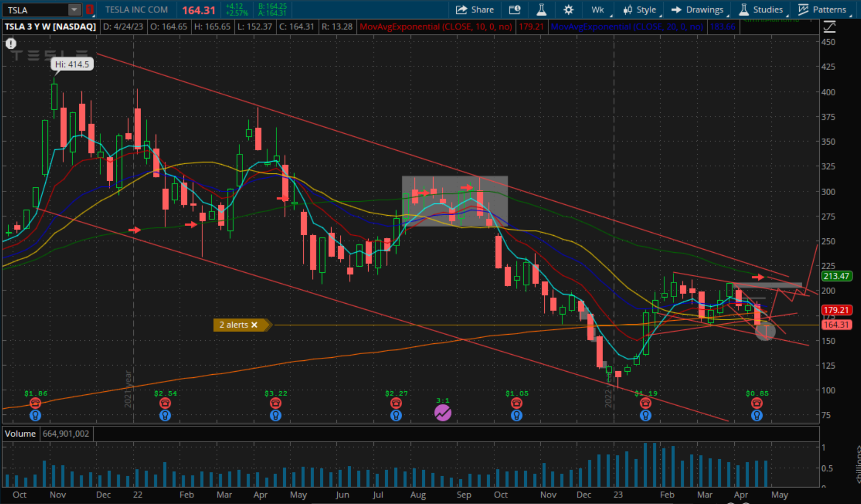Click the TESLA INC COM company name
Image resolution: width=861 pixels, height=504 pixels.
click(x=136, y=10)
